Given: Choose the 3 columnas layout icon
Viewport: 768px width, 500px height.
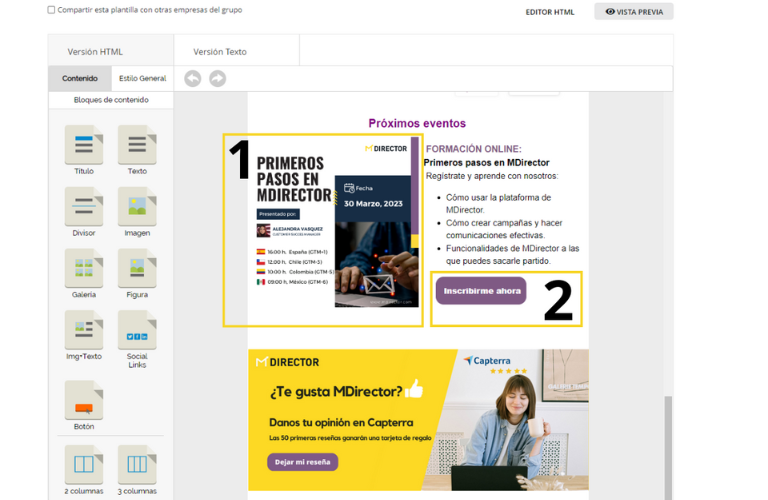Looking at the screenshot, I should (x=137, y=464).
